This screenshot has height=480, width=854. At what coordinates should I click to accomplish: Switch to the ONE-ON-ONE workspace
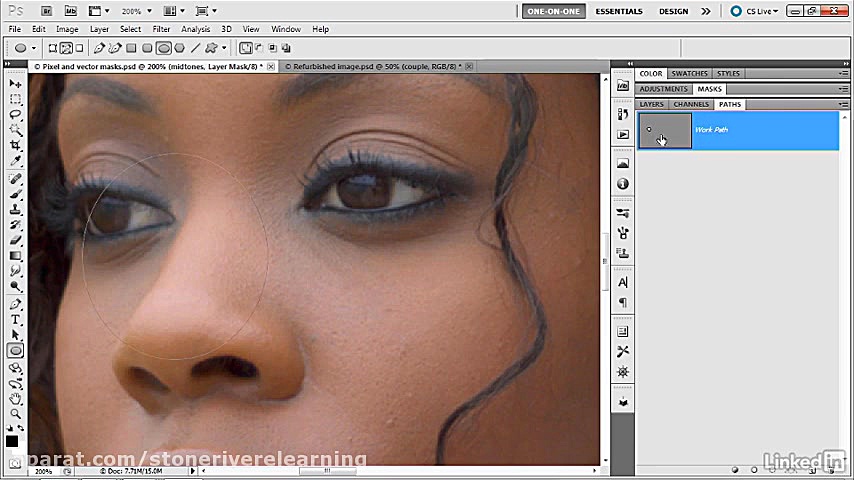coord(554,11)
